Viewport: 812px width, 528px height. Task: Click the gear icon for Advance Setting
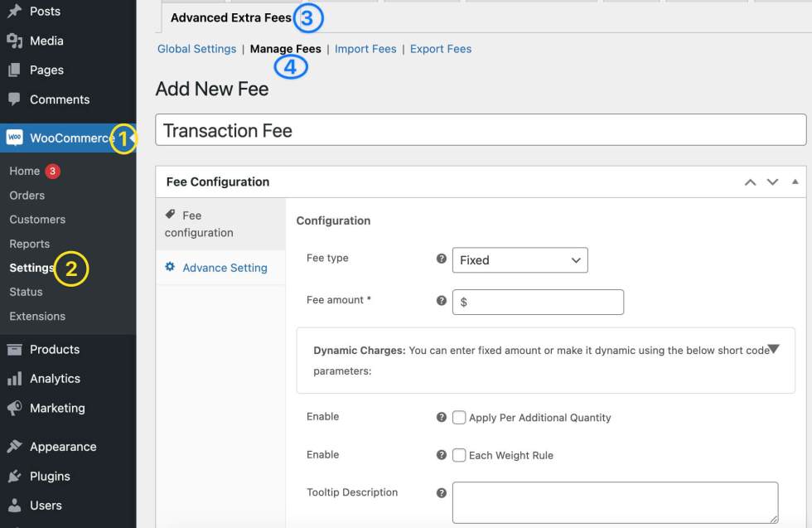pos(170,267)
